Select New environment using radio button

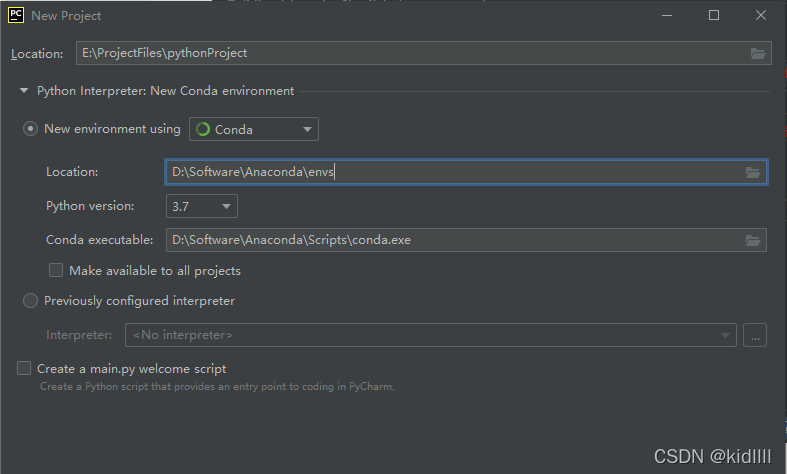[x=30, y=129]
